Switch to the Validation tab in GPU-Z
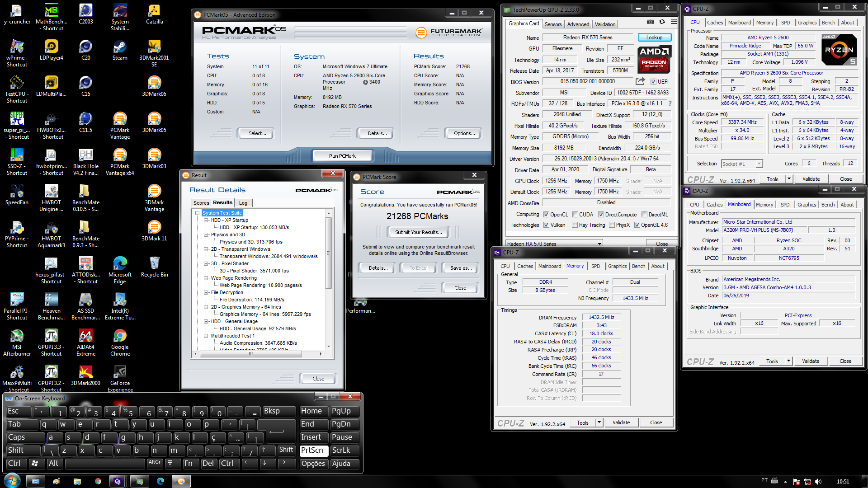This screenshot has height=488, width=868. (x=605, y=24)
